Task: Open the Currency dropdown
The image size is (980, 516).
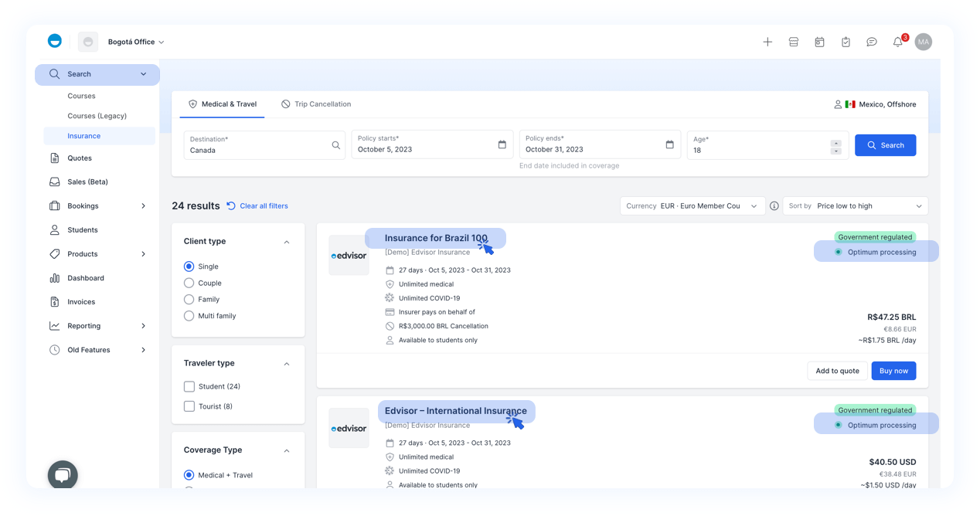Action: pyautogui.click(x=692, y=206)
